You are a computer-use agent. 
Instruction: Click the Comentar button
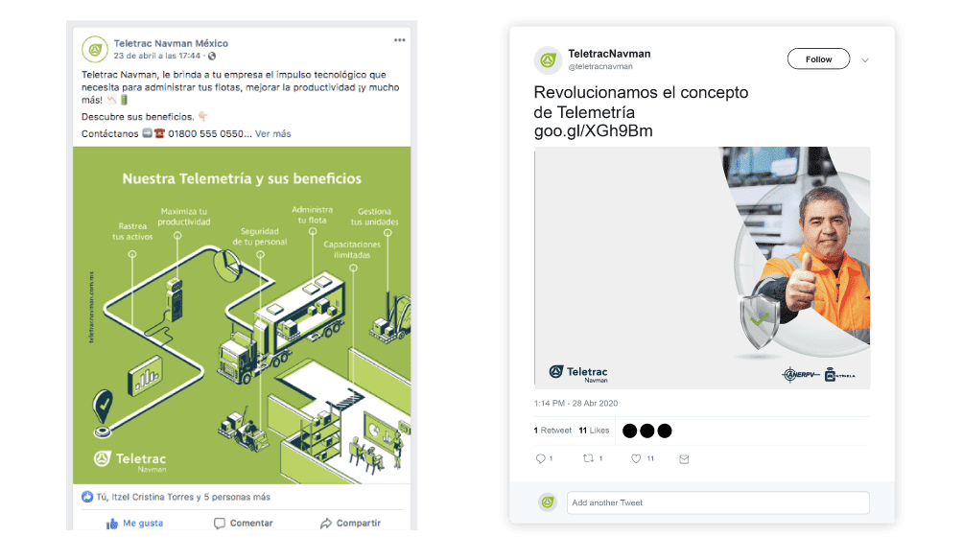[x=244, y=524]
